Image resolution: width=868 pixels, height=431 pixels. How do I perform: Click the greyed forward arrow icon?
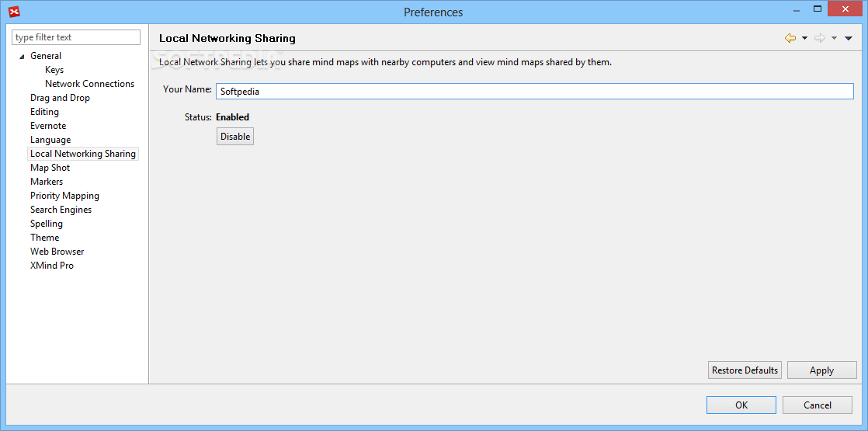point(820,38)
